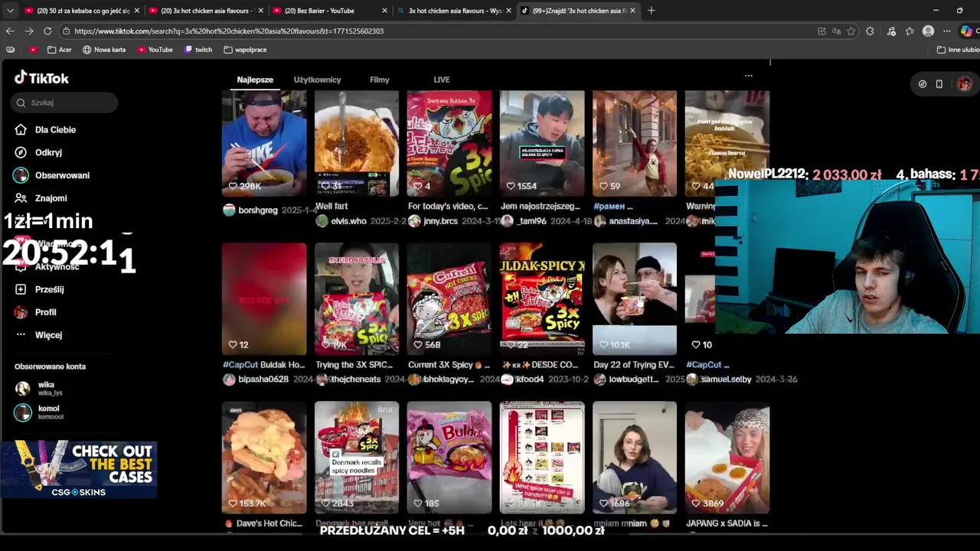980x551 pixels.
Task: Switch to Użytkownicy tab
Action: (317, 80)
